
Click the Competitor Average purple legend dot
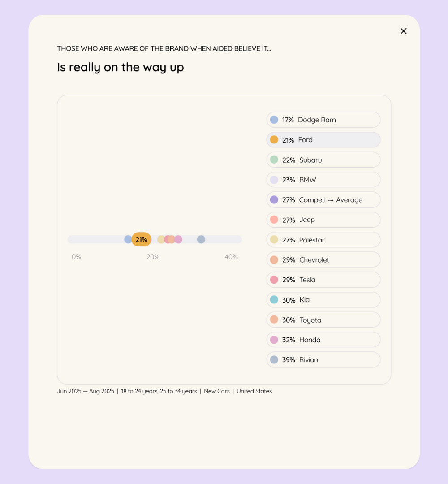point(274,200)
